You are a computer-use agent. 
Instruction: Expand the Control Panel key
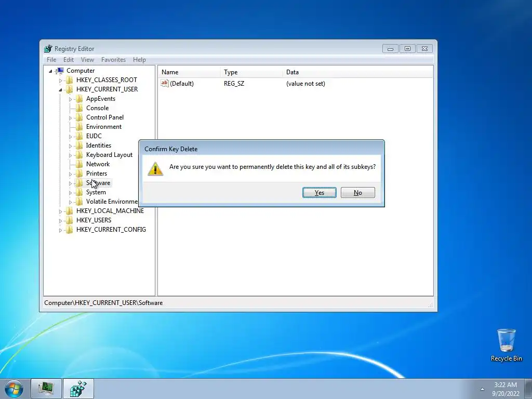(x=70, y=118)
